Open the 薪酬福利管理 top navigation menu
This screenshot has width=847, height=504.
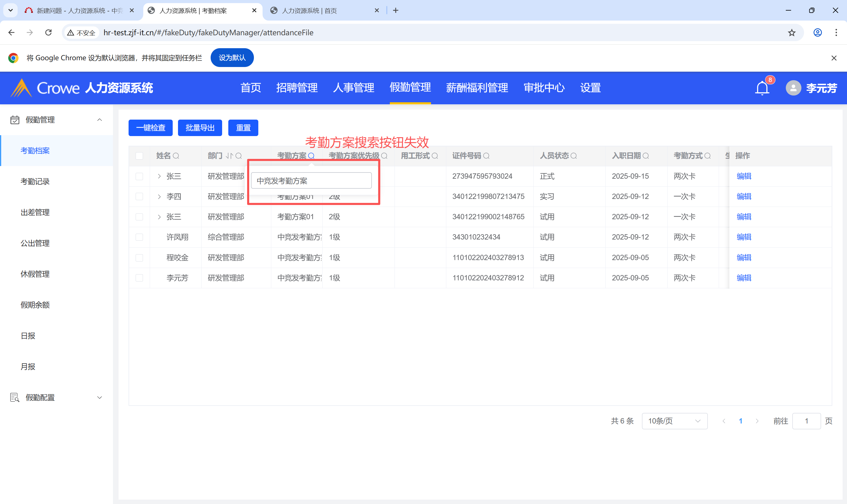477,88
